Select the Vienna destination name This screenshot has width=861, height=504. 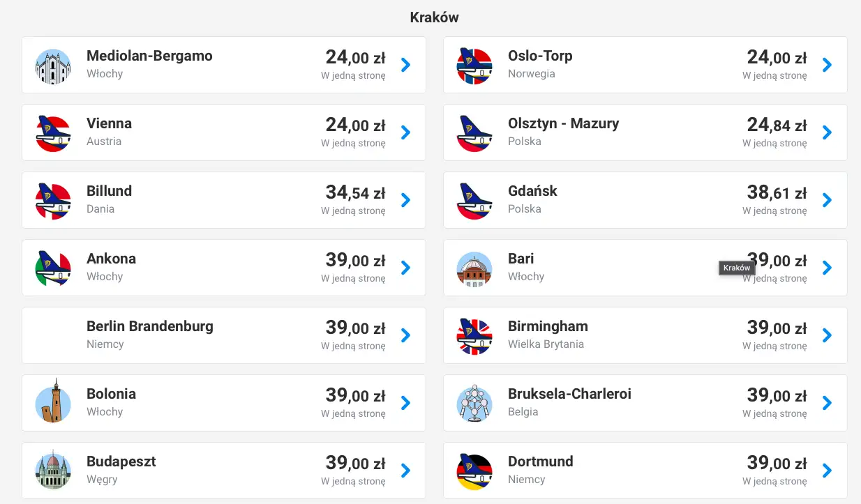coord(109,123)
